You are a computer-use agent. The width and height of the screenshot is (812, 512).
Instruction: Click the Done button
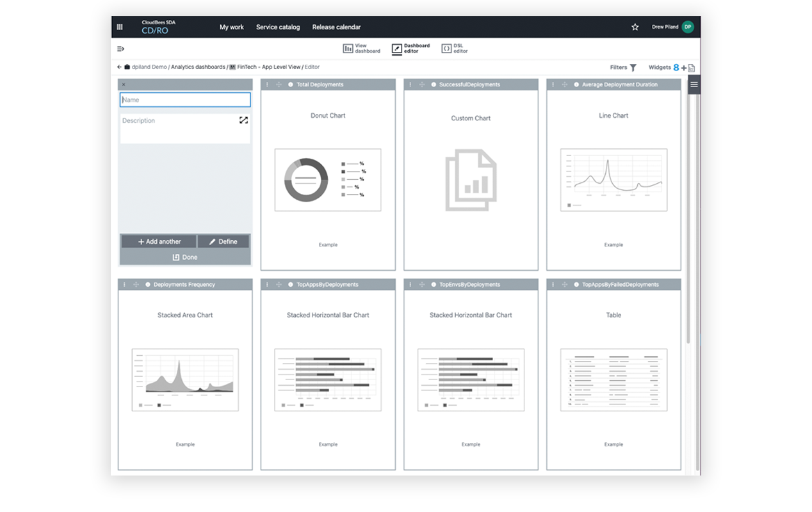(185, 257)
